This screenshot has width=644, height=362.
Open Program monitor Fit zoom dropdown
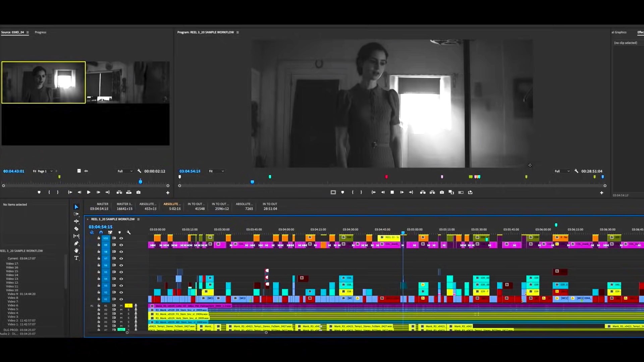click(x=216, y=171)
